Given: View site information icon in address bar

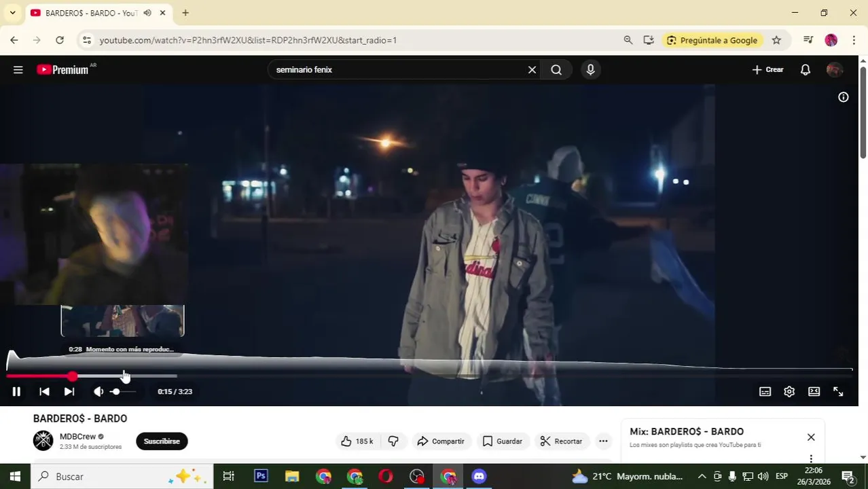Looking at the screenshot, I should (86, 40).
